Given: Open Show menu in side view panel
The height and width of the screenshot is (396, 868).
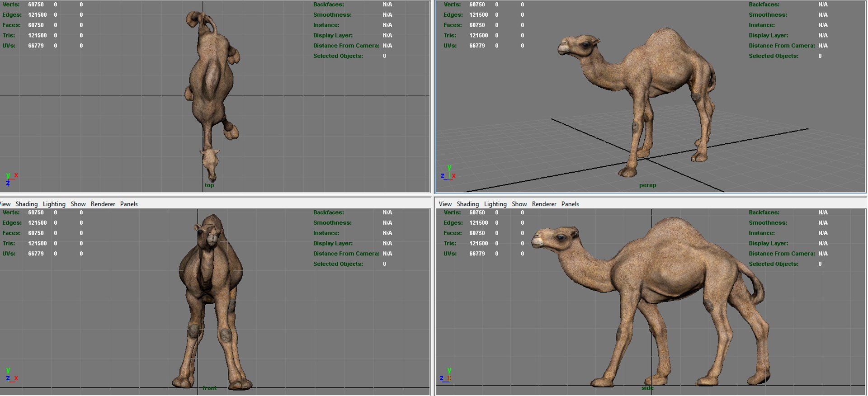Looking at the screenshot, I should click(519, 204).
